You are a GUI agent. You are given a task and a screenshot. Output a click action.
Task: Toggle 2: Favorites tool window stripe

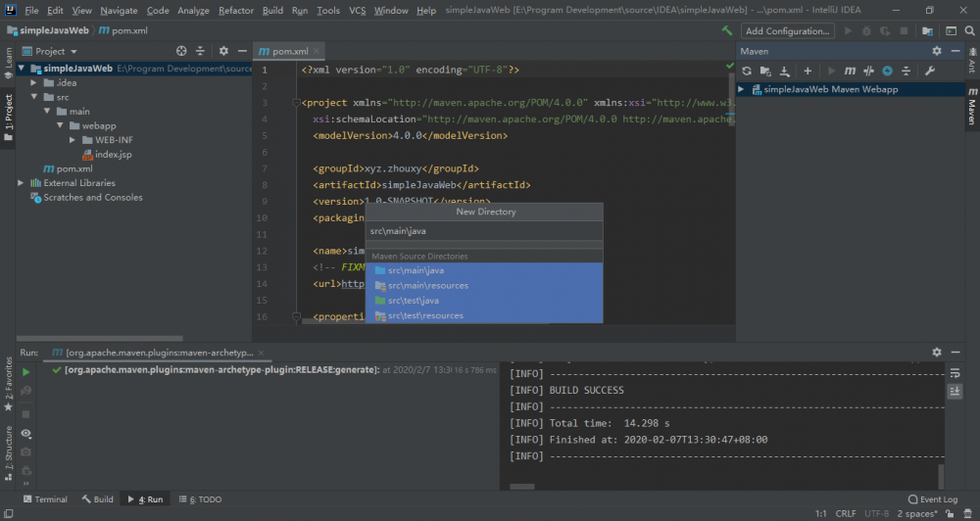click(8, 384)
